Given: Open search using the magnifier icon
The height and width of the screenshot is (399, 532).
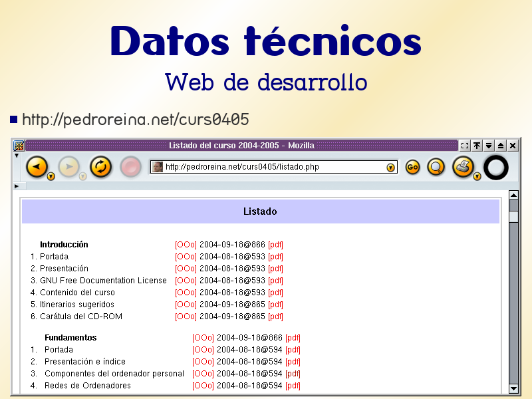Looking at the screenshot, I should pyautogui.click(x=436, y=167).
